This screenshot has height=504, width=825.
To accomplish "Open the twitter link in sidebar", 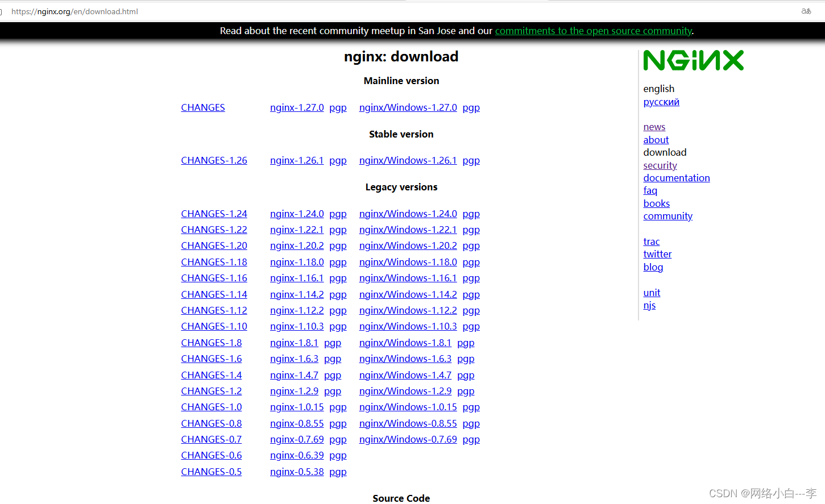I will tap(657, 254).
